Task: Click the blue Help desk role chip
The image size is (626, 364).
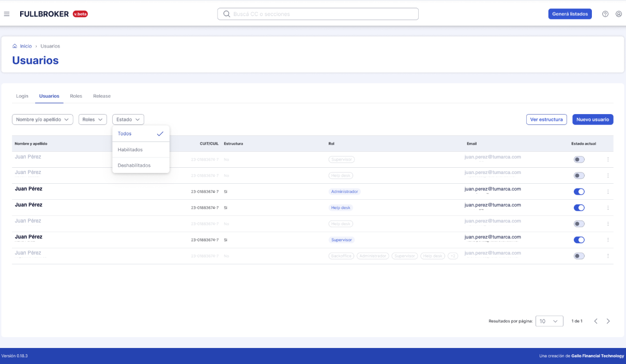Action: [x=341, y=208]
